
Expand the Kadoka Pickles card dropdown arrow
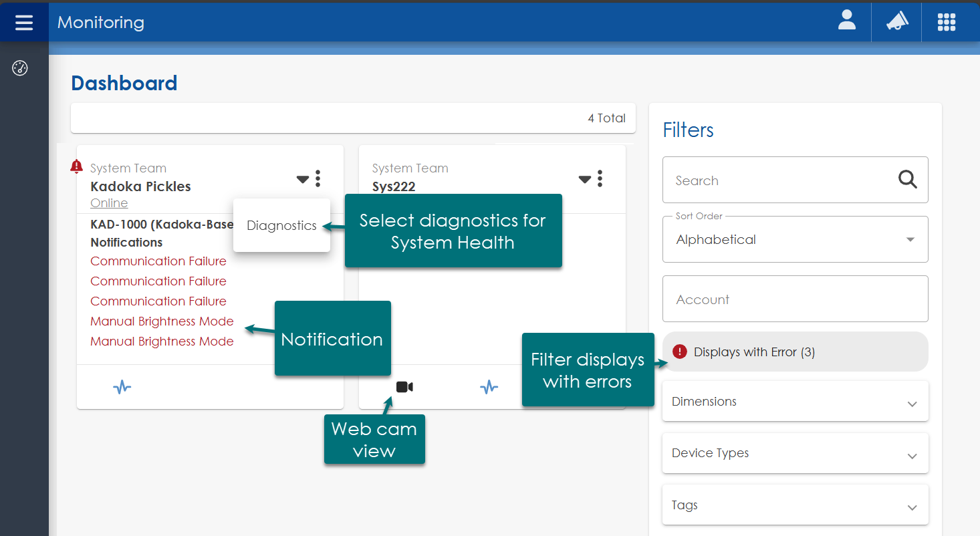tap(303, 179)
